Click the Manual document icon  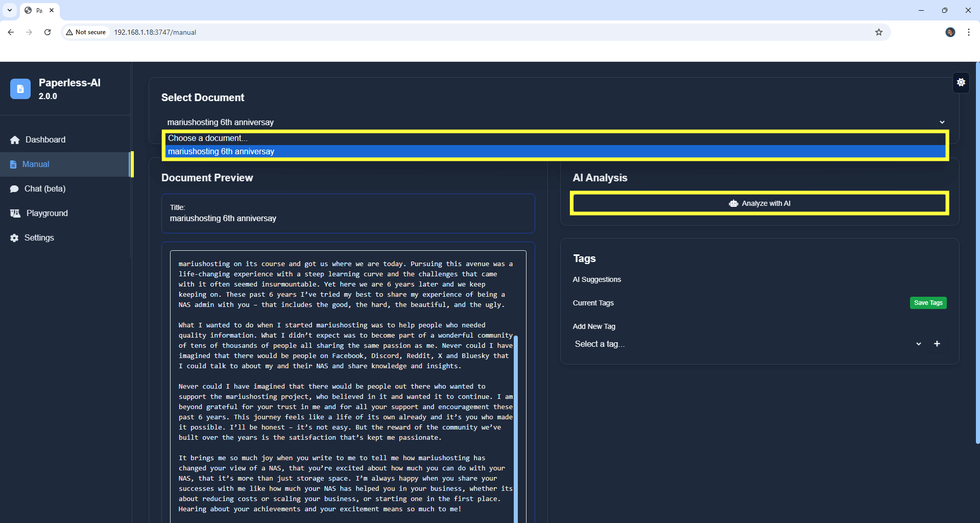coord(13,164)
